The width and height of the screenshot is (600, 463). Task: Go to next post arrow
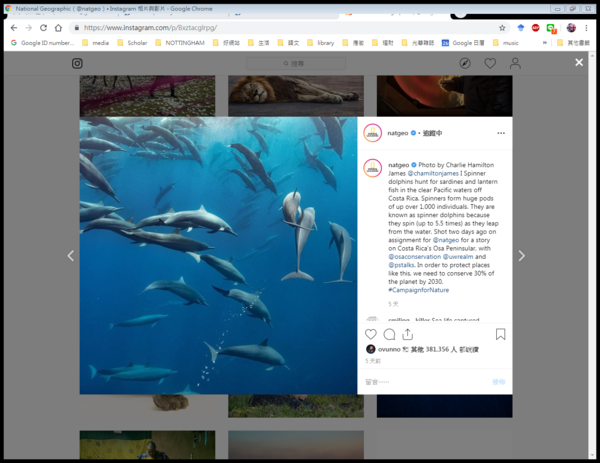521,256
